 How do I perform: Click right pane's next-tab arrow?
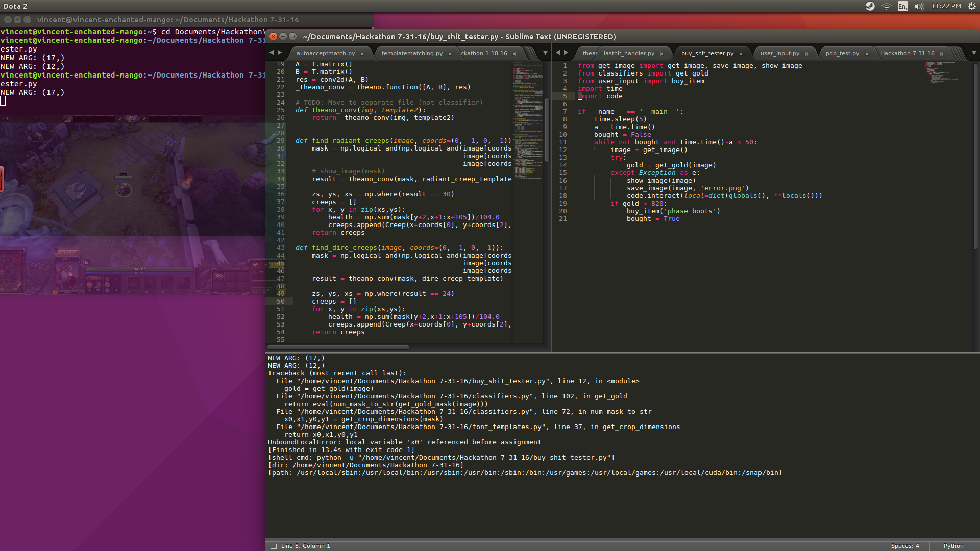point(566,52)
